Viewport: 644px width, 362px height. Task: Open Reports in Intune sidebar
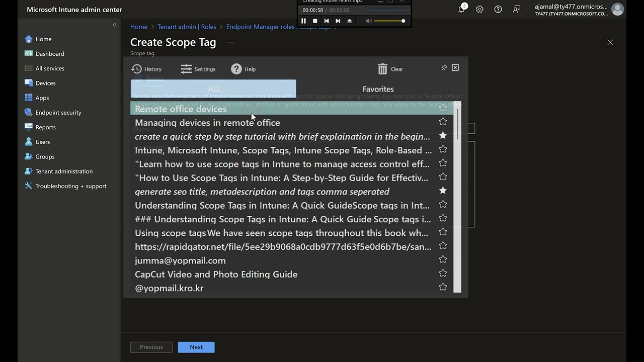[40, 127]
